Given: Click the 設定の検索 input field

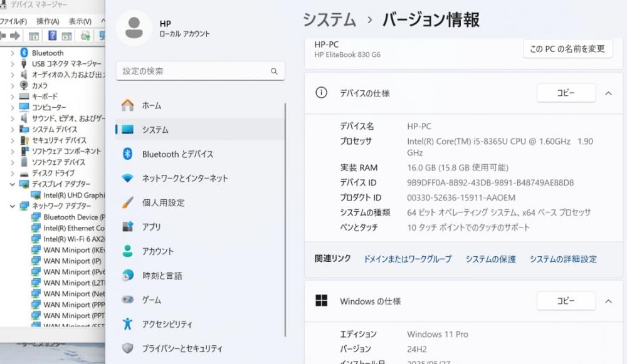Looking at the screenshot, I should pyautogui.click(x=201, y=71).
